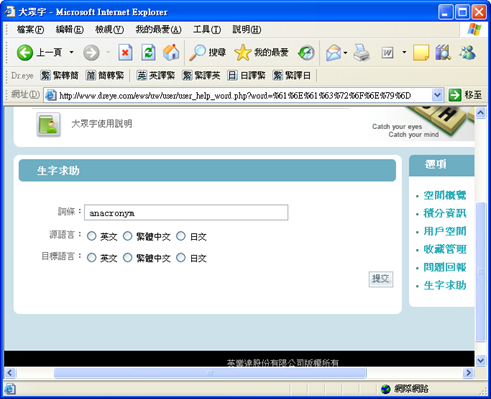The height and width of the screenshot is (399, 491).
Task: Click the horizontal scrollbar thumb
Action: tap(210, 373)
